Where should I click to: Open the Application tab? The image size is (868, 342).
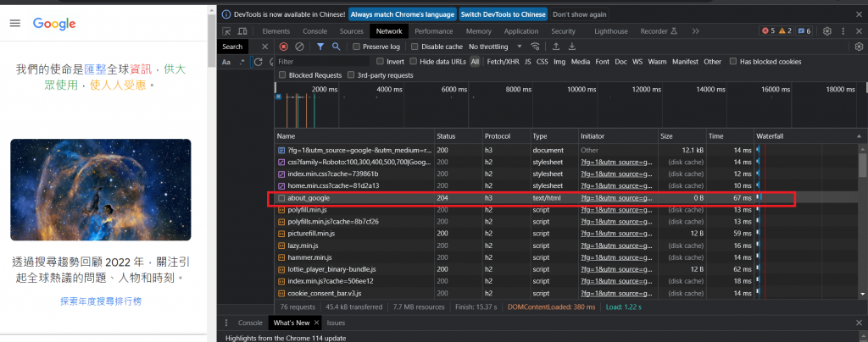[521, 31]
